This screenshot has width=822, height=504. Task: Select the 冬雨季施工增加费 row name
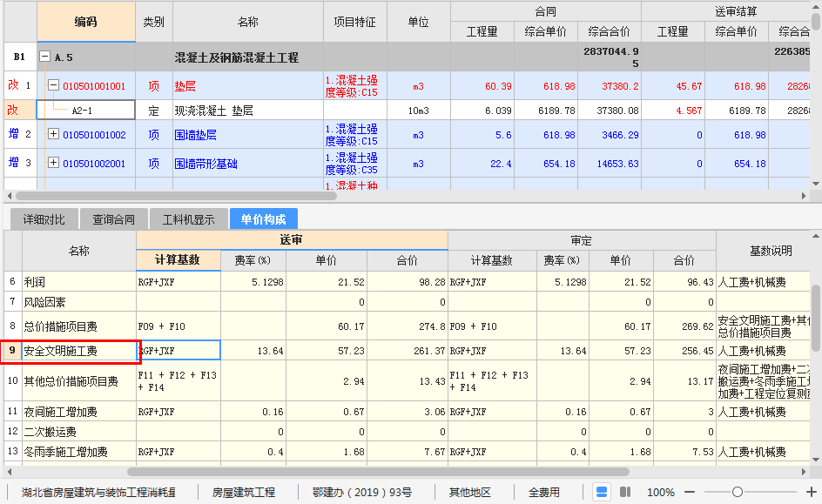coord(66,452)
